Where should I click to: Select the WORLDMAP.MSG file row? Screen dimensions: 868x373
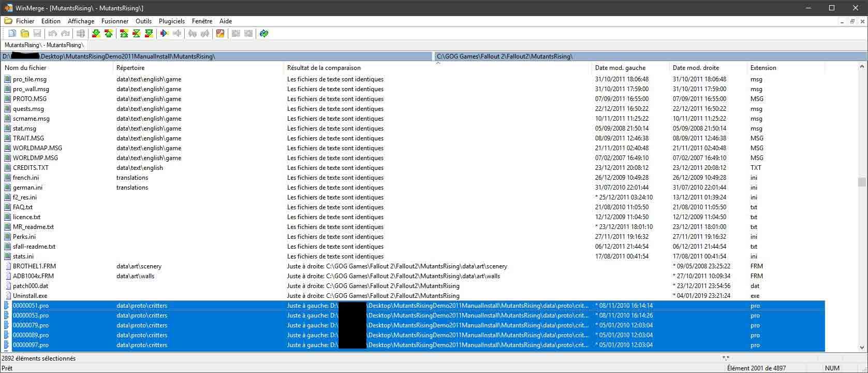pos(414,148)
